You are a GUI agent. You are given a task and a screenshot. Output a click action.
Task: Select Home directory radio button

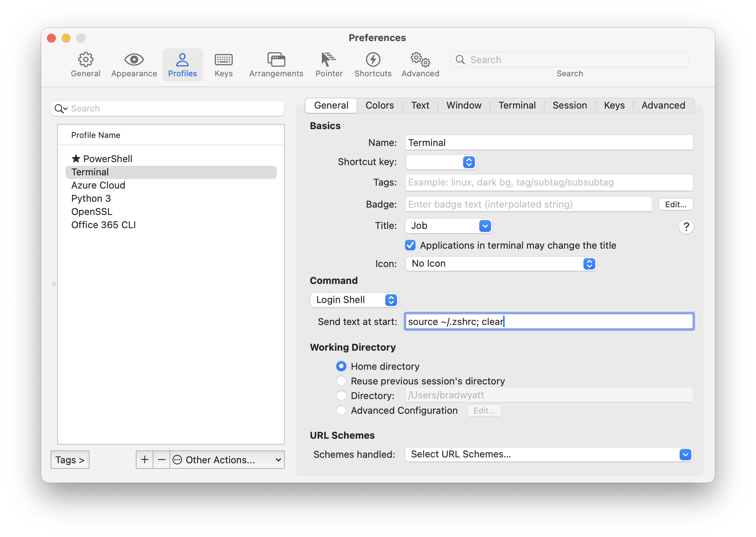coord(341,366)
